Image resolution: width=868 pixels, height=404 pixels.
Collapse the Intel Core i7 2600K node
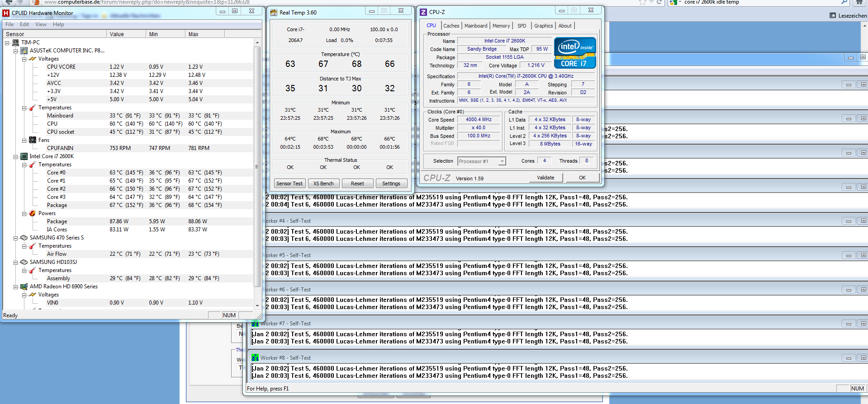tap(15, 157)
